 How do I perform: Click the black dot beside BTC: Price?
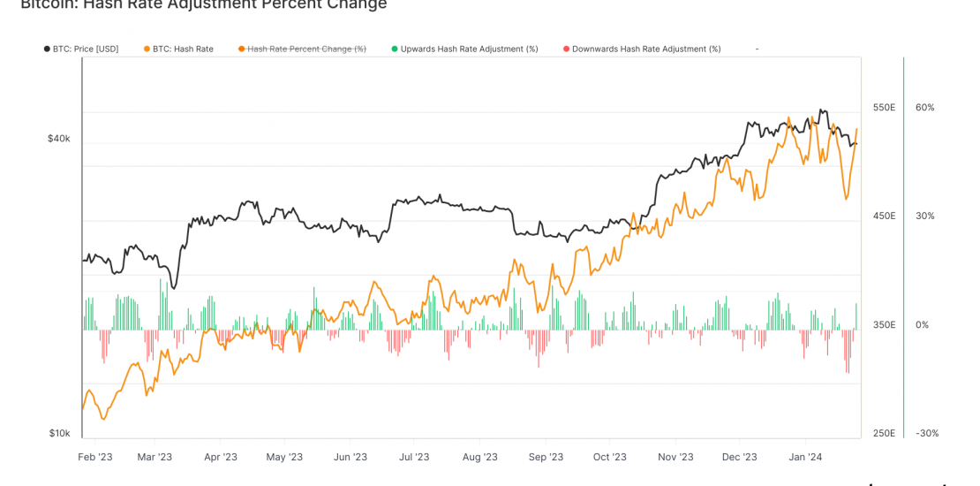47,49
